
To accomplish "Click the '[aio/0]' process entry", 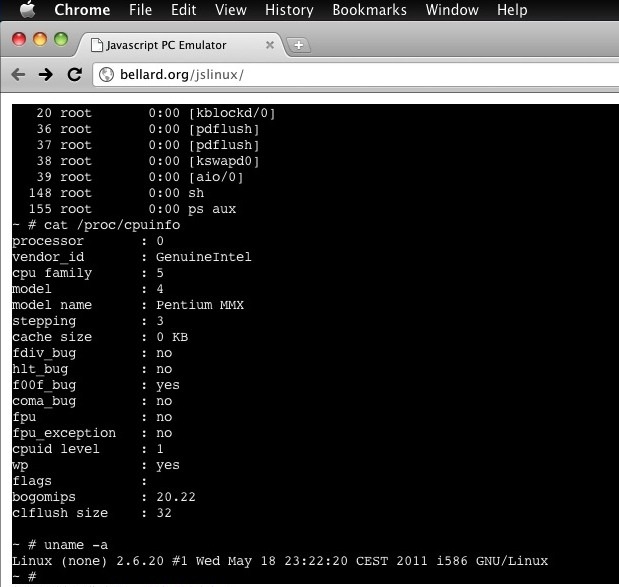I will point(216,177).
